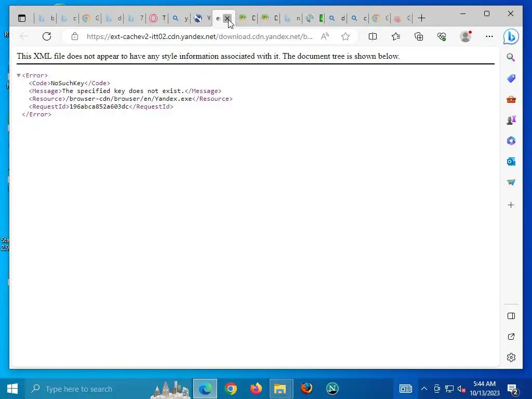Toggle sidebar visibility panel icon
Viewport: 532px width, 399px height.
click(511, 316)
